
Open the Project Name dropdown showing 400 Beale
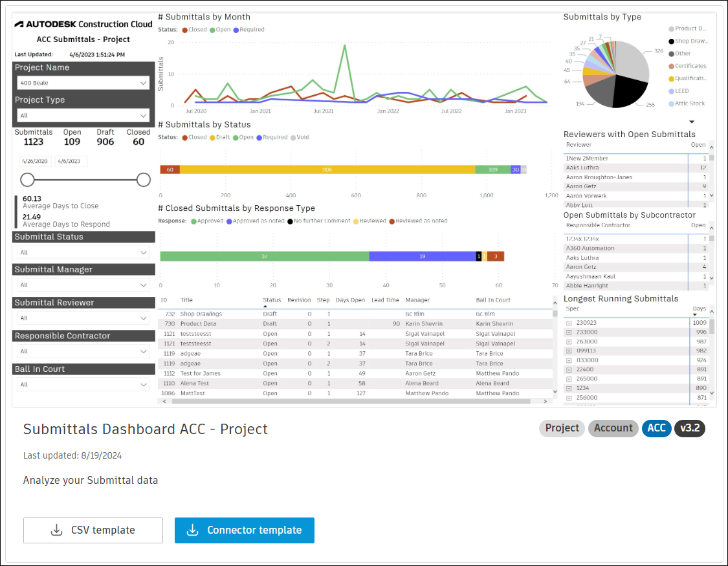83,83
